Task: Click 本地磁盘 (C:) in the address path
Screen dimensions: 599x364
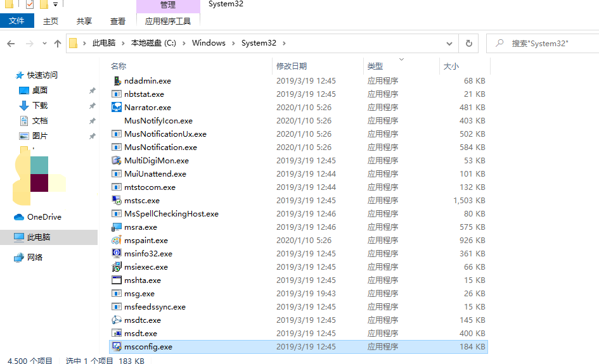Action: pyautogui.click(x=153, y=43)
